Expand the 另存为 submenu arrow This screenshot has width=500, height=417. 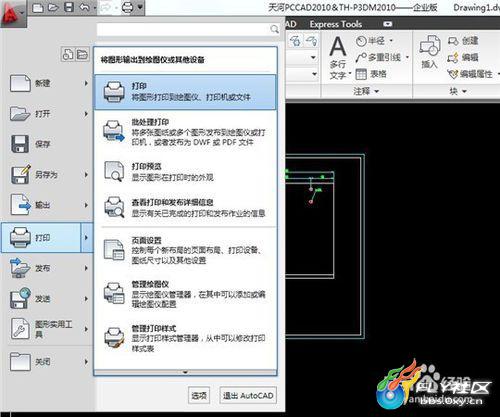86,175
